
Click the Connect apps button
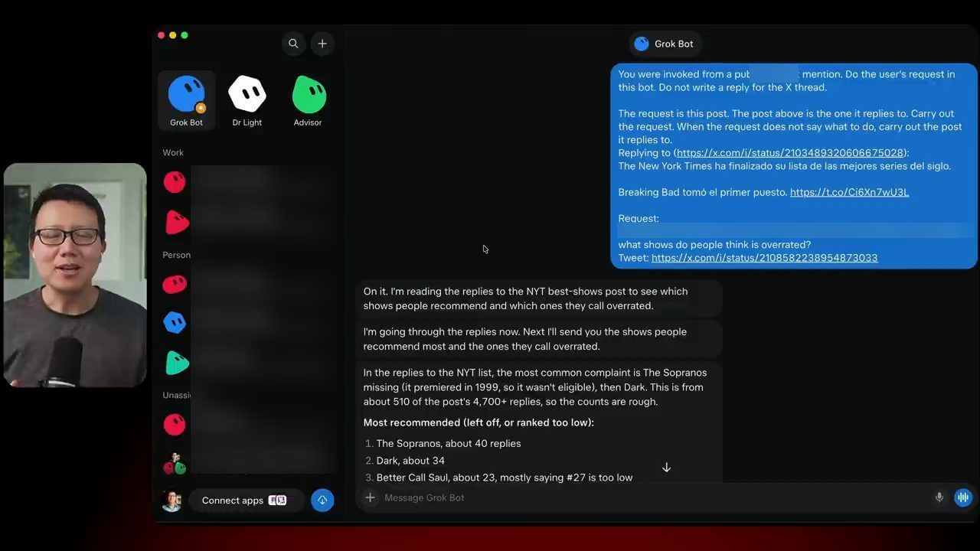(x=245, y=500)
